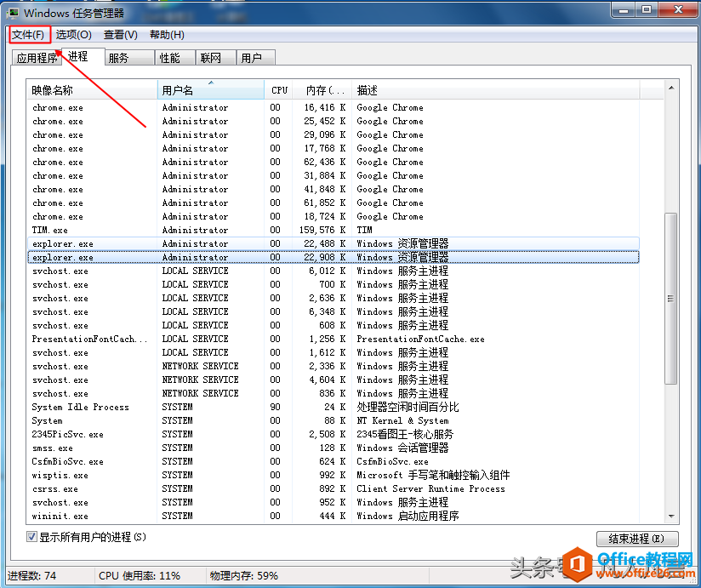Open the 选项(O) menu

pos(73,35)
